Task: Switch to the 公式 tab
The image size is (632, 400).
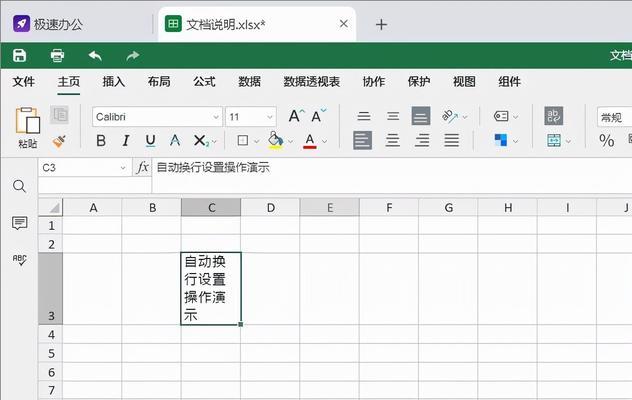Action: pyautogui.click(x=204, y=82)
